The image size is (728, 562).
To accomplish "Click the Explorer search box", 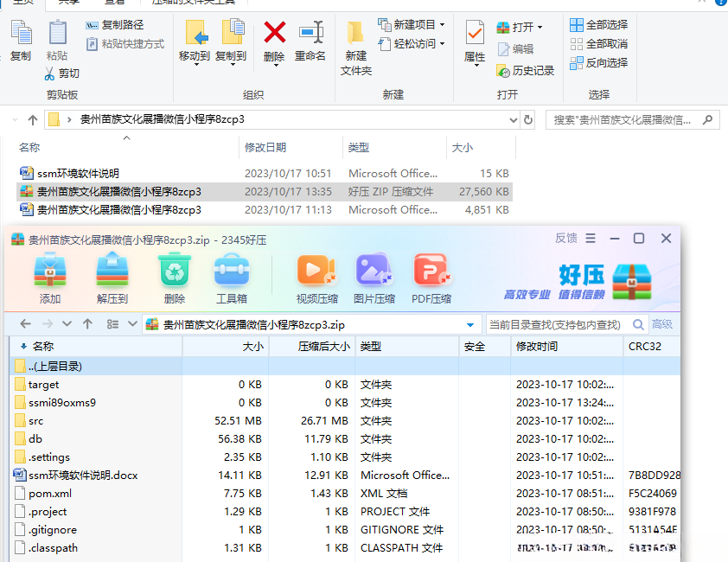I will (632, 120).
